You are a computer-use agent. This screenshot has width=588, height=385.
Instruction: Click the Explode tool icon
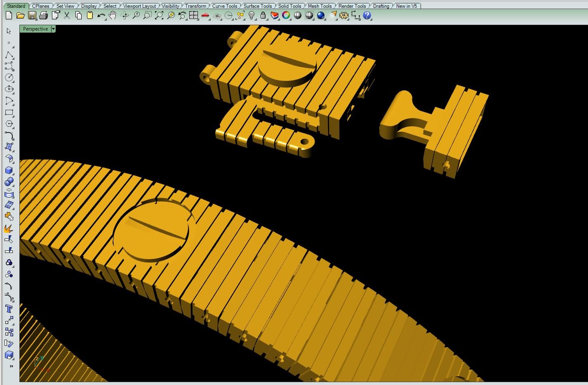pos(9,228)
